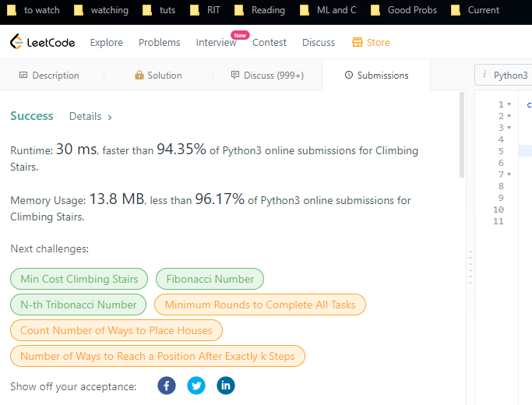532x405 pixels.
Task: Click the Discuss speech bubble icon
Action: [235, 75]
